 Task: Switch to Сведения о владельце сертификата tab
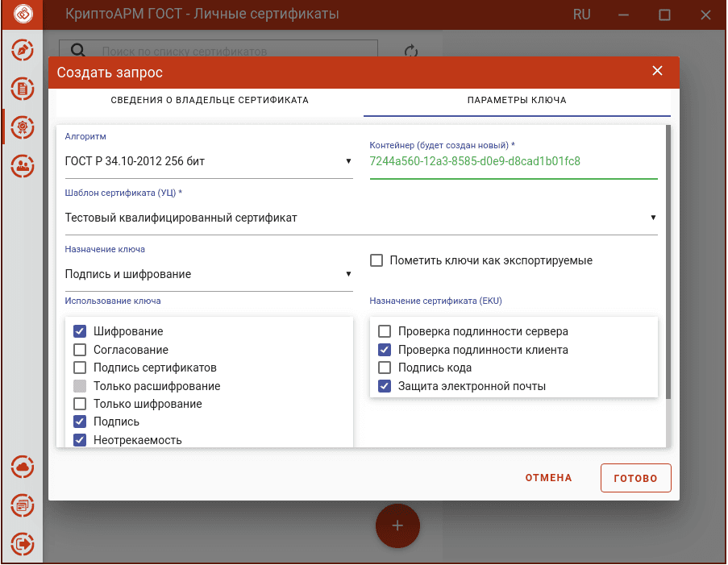coord(210,100)
